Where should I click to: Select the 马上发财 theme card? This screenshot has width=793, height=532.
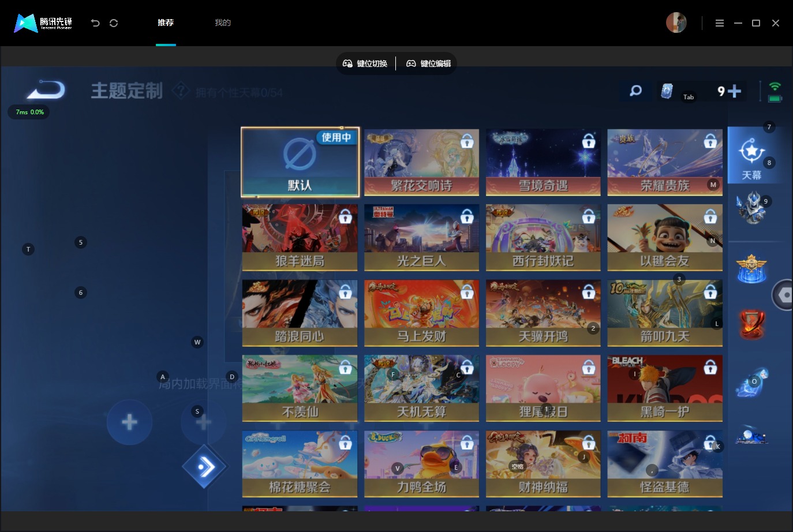pos(422,313)
